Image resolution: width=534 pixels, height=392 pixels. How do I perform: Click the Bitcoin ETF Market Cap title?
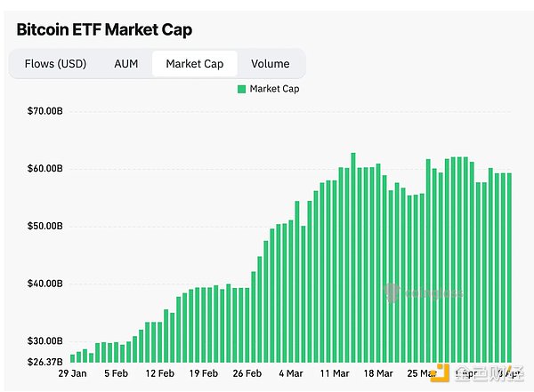click(104, 29)
